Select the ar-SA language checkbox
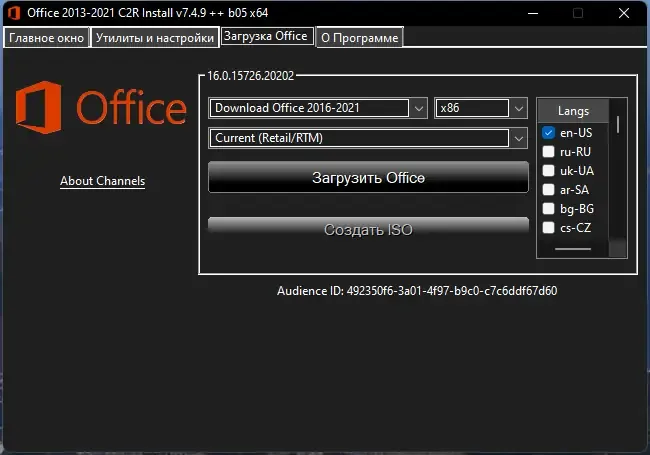The image size is (650, 455). [x=548, y=190]
